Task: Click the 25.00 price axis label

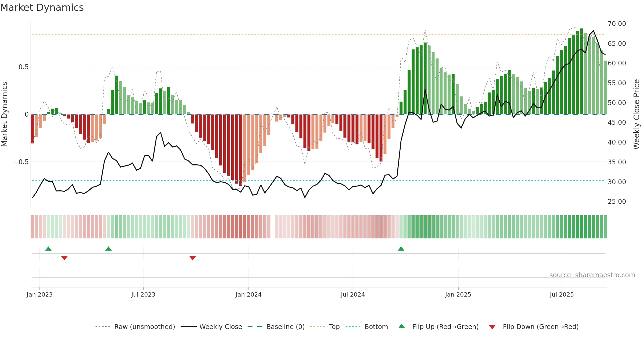Action: pos(617,201)
